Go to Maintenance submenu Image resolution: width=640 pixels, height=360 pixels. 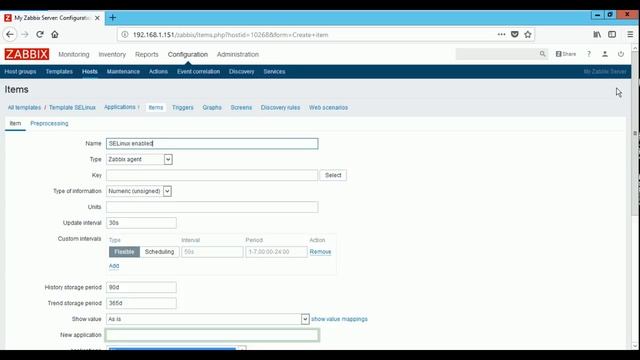123,71
